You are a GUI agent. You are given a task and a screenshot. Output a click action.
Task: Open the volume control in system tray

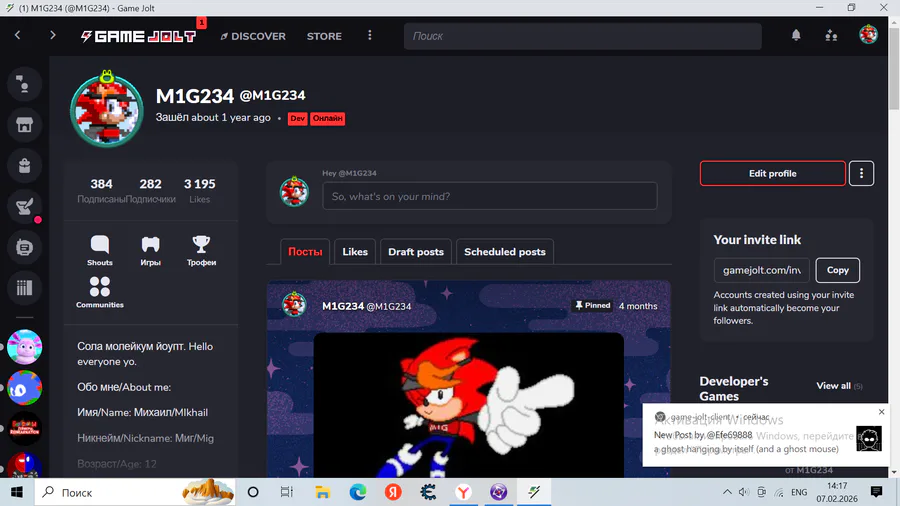click(744, 492)
